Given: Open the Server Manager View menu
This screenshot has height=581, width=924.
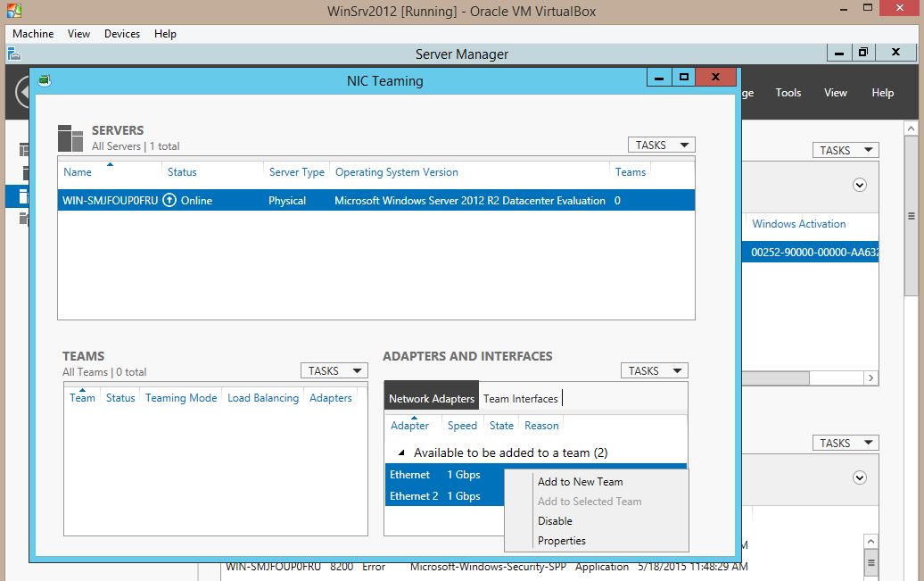Looking at the screenshot, I should (x=836, y=93).
